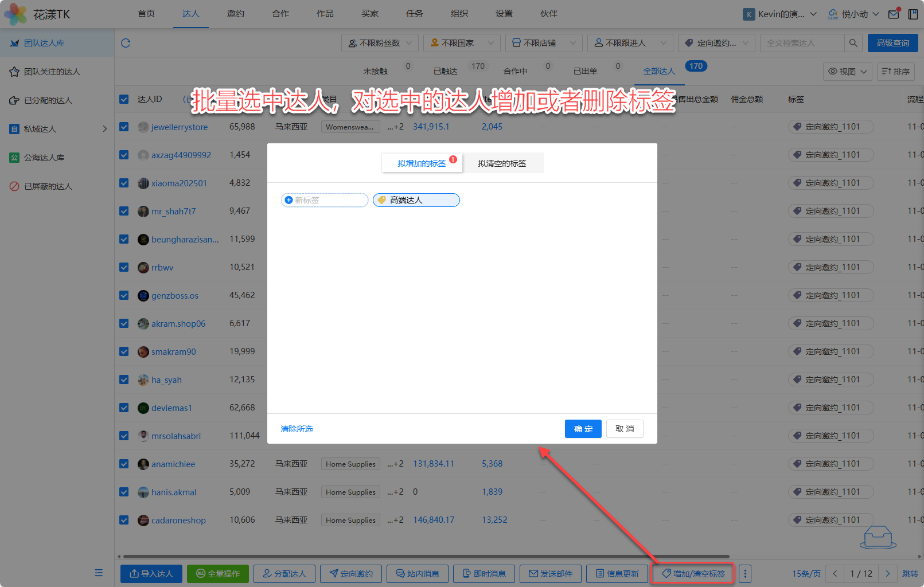Uncheck the cadaroneshop row checkbox
924x587 pixels.
coord(124,520)
